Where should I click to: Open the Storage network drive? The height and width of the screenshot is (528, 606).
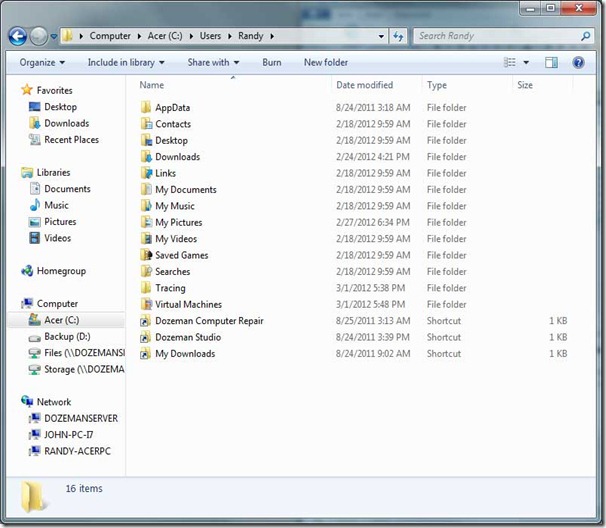[x=84, y=370]
